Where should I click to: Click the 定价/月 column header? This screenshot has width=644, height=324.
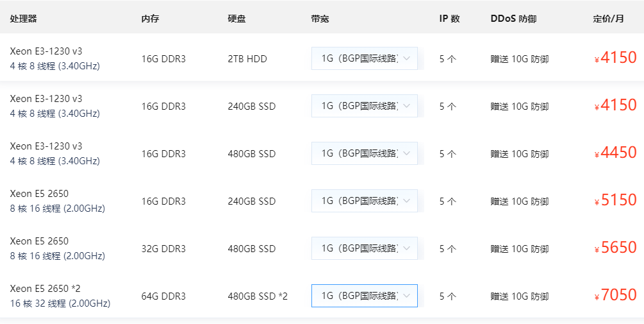608,19
